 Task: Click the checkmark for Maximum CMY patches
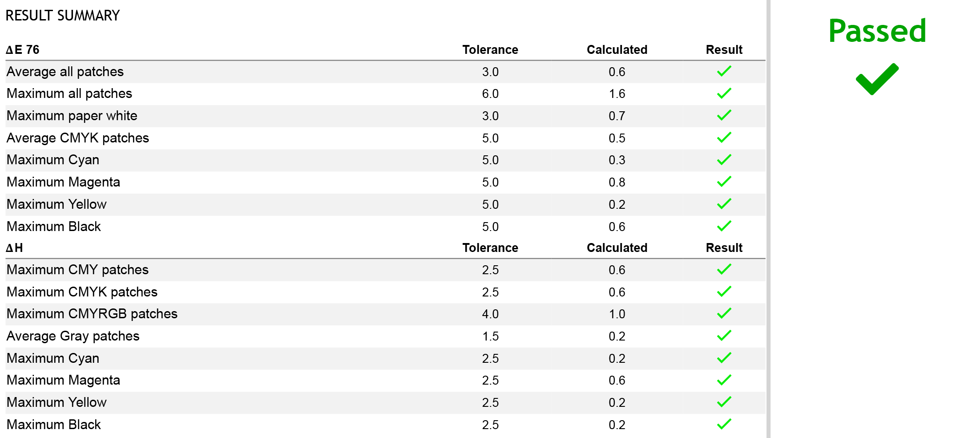pyautogui.click(x=724, y=269)
